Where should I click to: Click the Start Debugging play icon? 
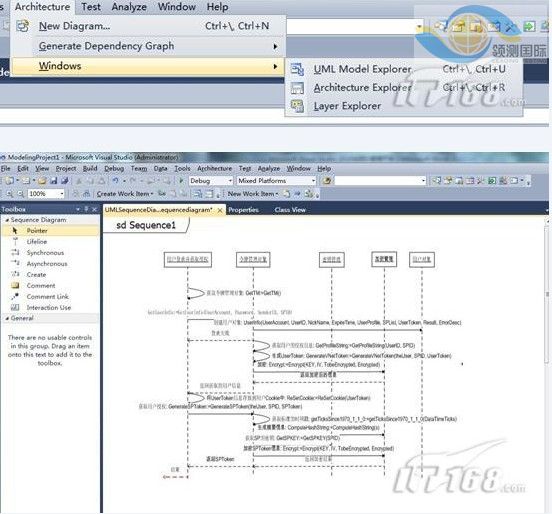[x=181, y=181]
